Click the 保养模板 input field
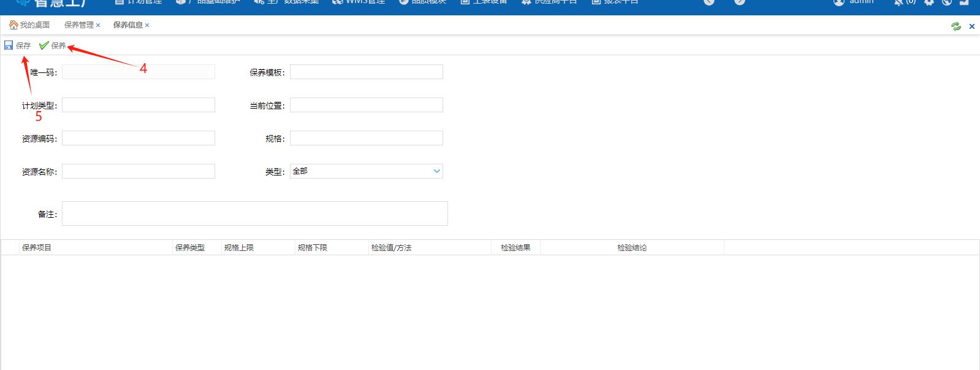 tap(366, 72)
